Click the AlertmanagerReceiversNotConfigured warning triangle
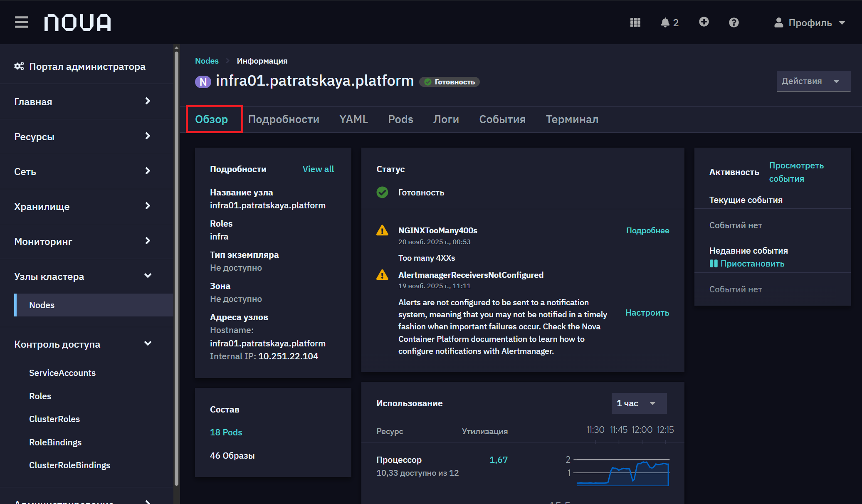 382,275
